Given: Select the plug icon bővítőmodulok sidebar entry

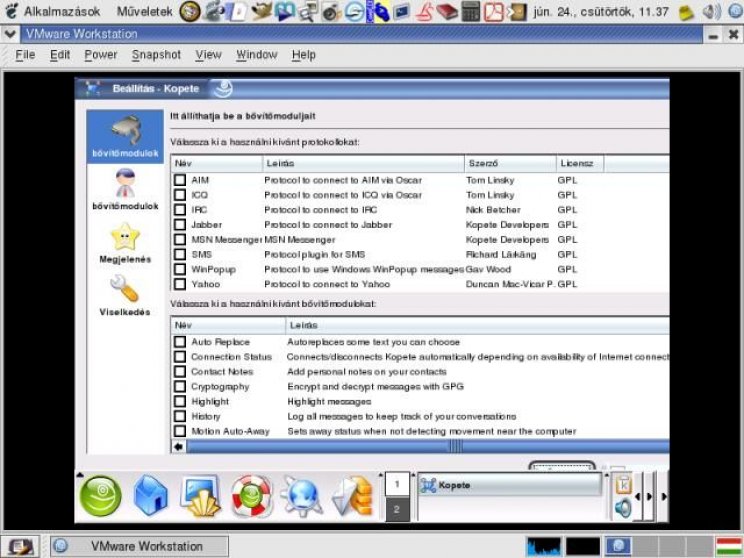Looking at the screenshot, I should point(125,136).
